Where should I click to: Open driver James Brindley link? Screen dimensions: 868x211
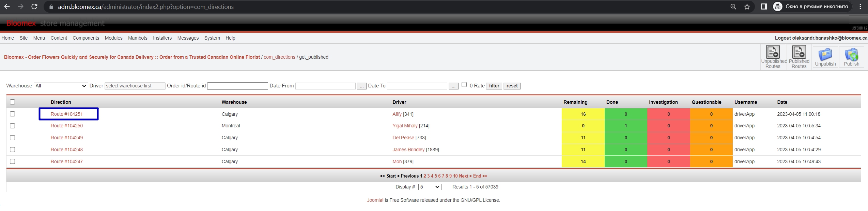click(x=408, y=150)
